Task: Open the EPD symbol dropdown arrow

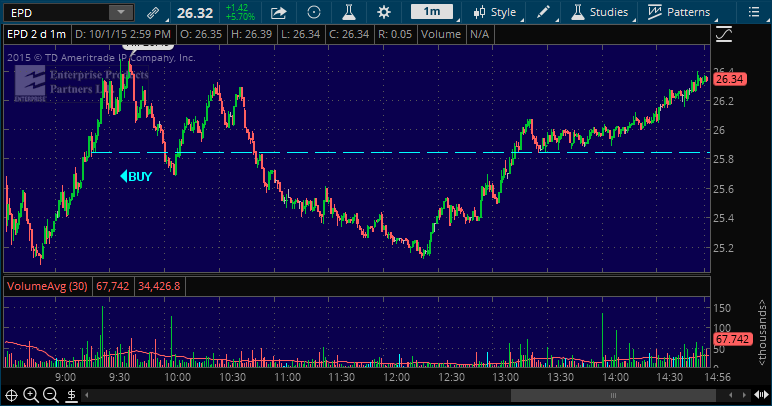Action: [x=120, y=13]
